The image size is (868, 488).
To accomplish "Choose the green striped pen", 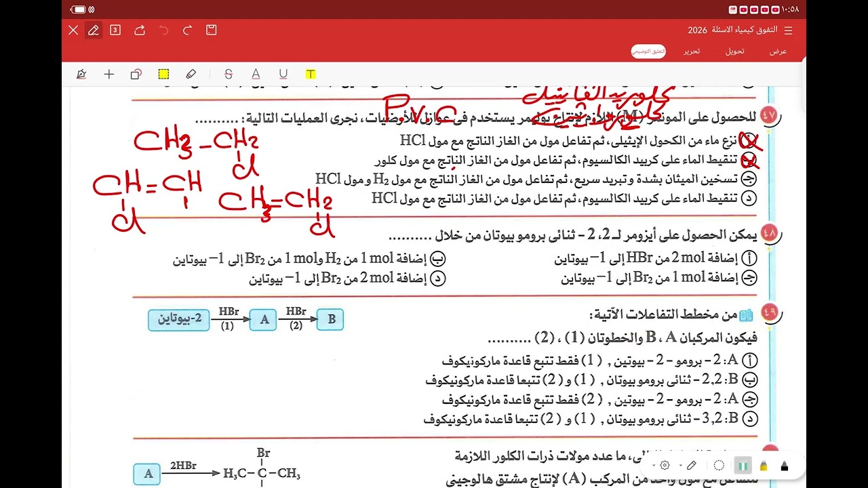I will tap(743, 466).
